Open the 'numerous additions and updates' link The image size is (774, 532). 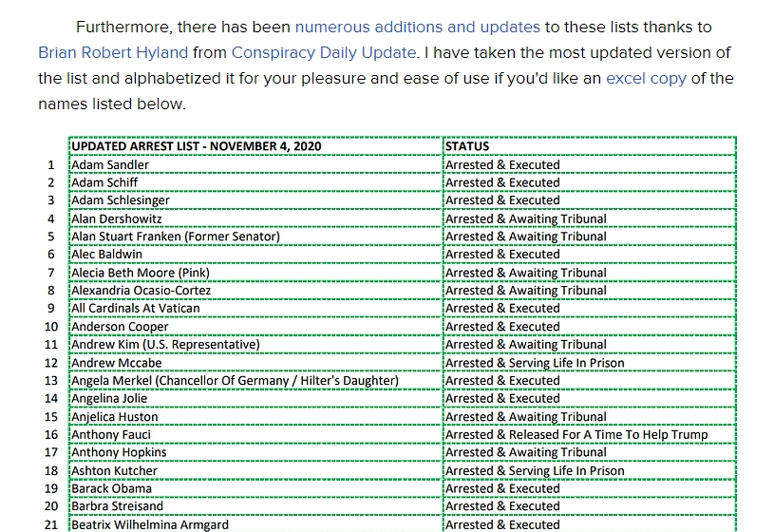pos(417,27)
